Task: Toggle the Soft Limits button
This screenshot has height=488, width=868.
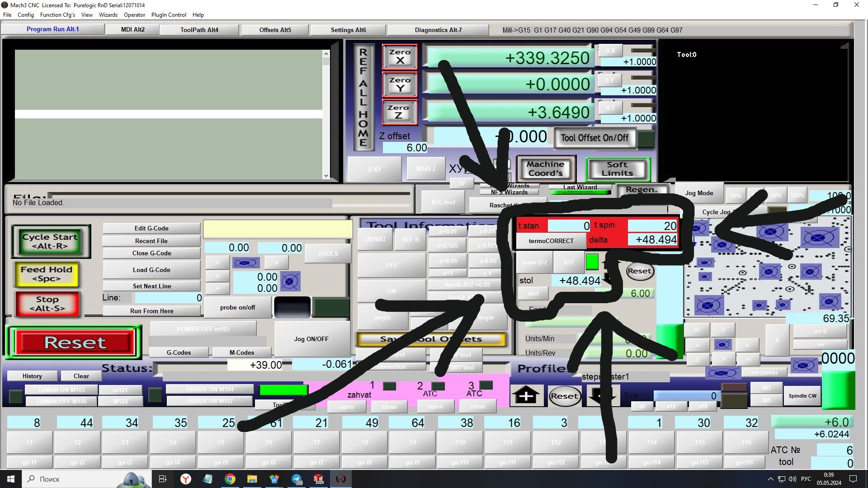Action: [617, 169]
